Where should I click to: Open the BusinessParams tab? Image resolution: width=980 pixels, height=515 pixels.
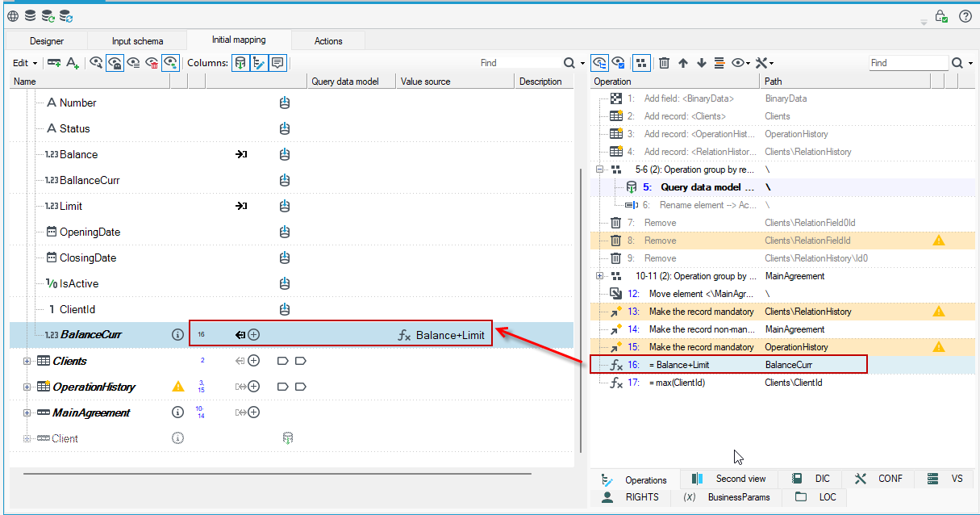(727, 497)
